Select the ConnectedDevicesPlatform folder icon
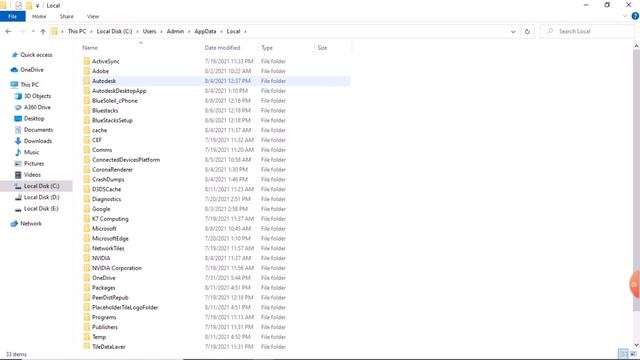 [x=87, y=160]
